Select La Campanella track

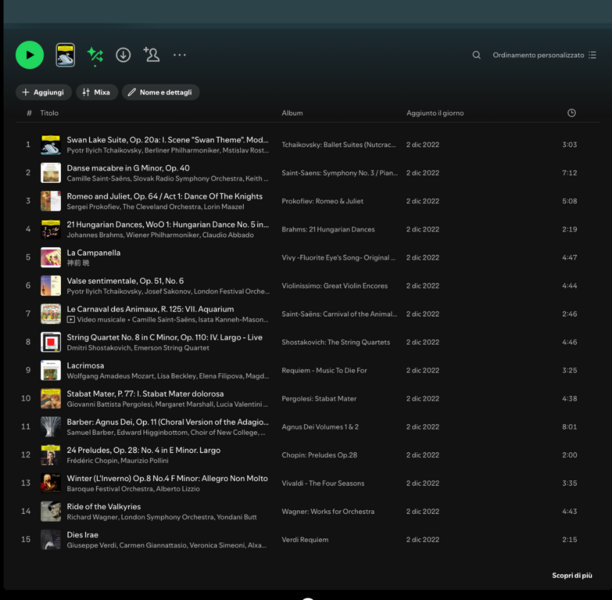93,253
